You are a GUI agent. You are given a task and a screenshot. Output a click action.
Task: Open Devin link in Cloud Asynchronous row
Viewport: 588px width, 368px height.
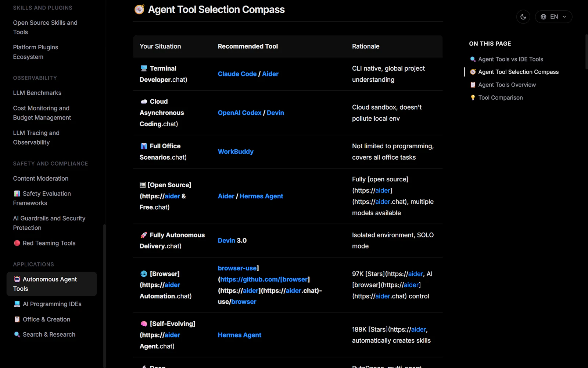(275, 113)
